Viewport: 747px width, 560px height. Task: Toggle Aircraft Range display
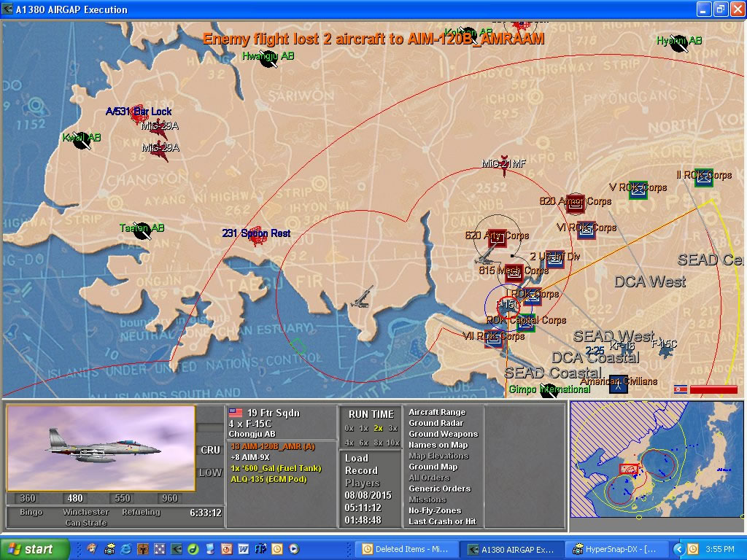pyautogui.click(x=436, y=412)
